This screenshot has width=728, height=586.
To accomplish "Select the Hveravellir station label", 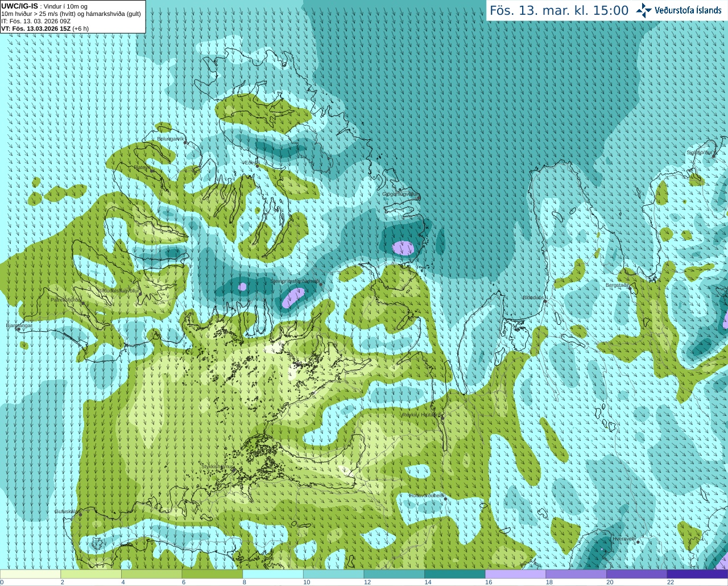I will tap(624, 538).
